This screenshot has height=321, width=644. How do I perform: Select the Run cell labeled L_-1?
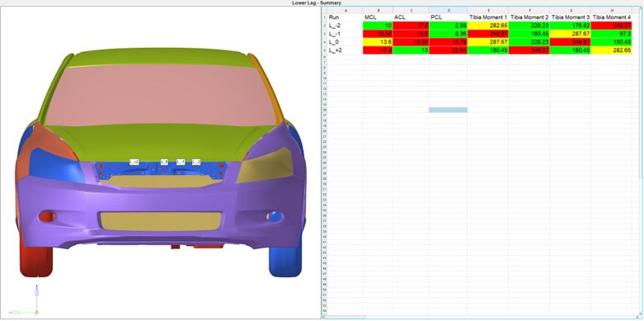345,34
